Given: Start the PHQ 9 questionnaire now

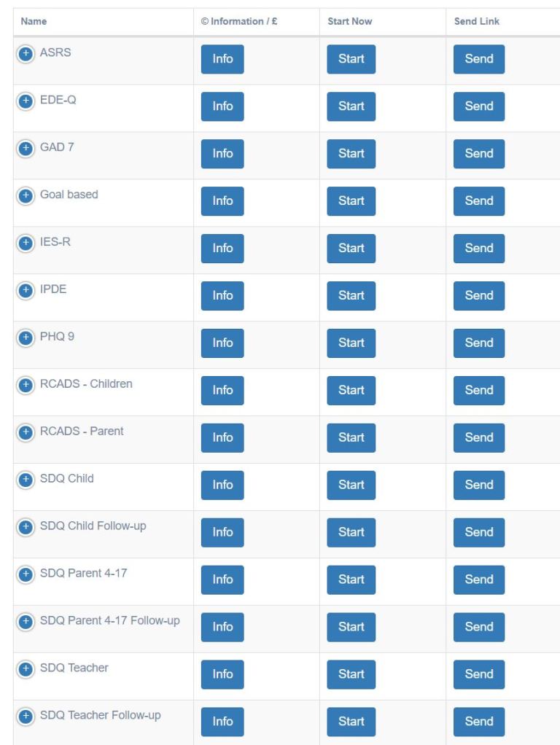Looking at the screenshot, I should (351, 343).
